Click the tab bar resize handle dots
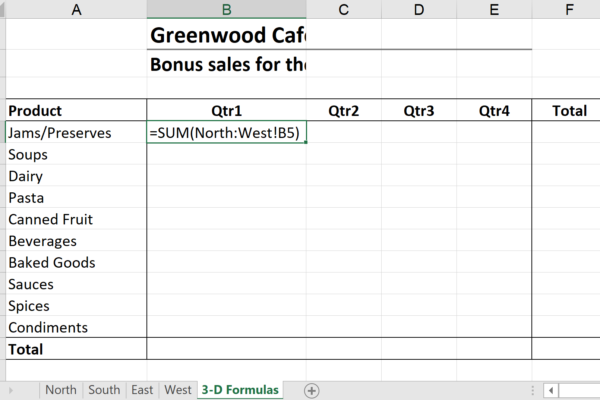This screenshot has width=600, height=400. [x=533, y=390]
